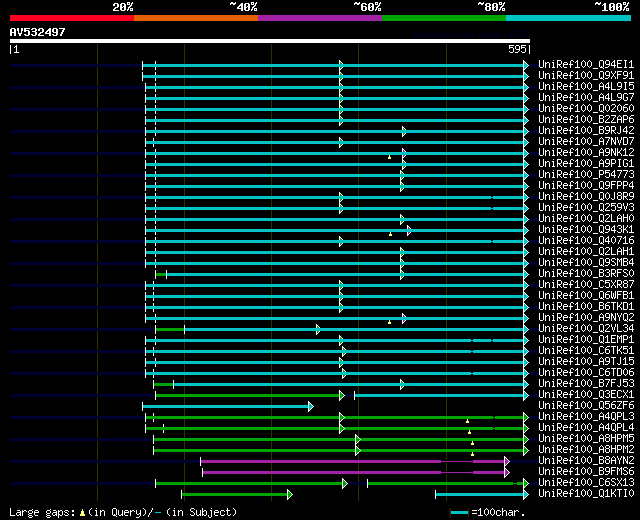The width and height of the screenshot is (640, 520).
Task: Select the UniRef100_P54773 hit label
Action: [585, 174]
